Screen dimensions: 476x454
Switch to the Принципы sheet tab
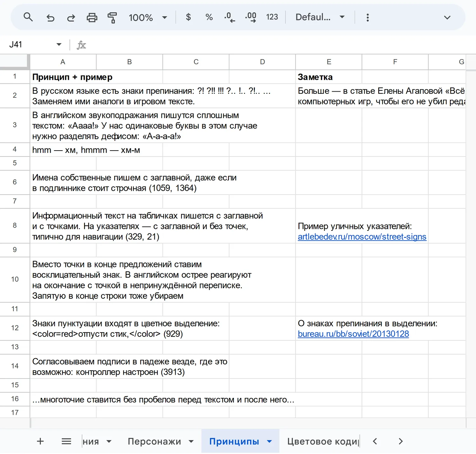tap(234, 441)
